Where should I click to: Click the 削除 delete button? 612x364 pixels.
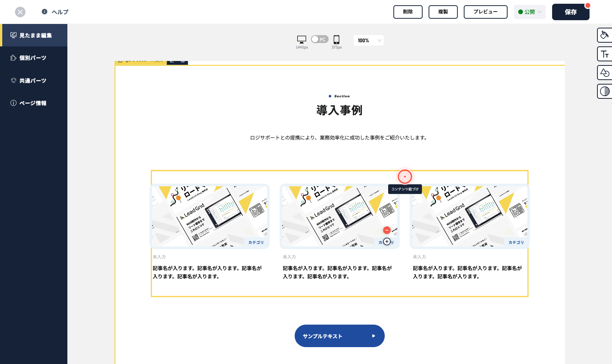coord(408,12)
